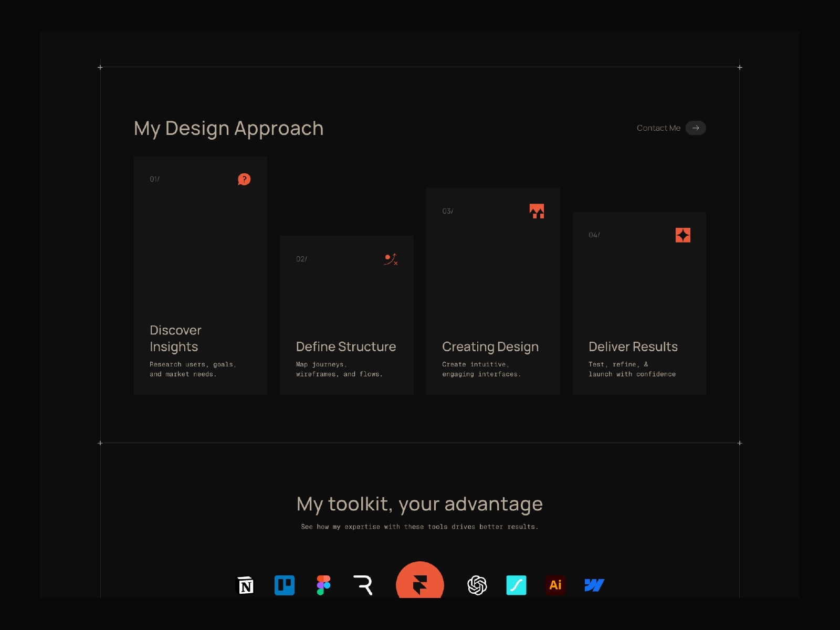Click the Adobe Illustrator icon
This screenshot has height=630, width=840.
tap(555, 585)
